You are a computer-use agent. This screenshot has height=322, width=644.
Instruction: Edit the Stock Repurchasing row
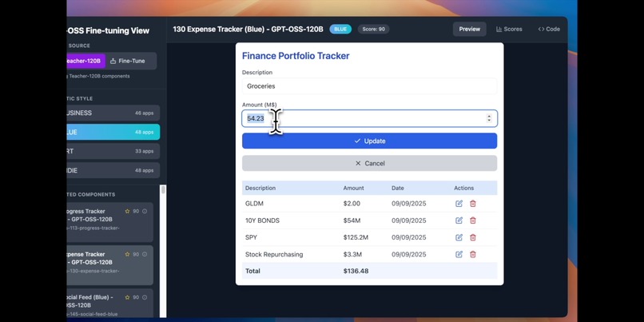459,254
